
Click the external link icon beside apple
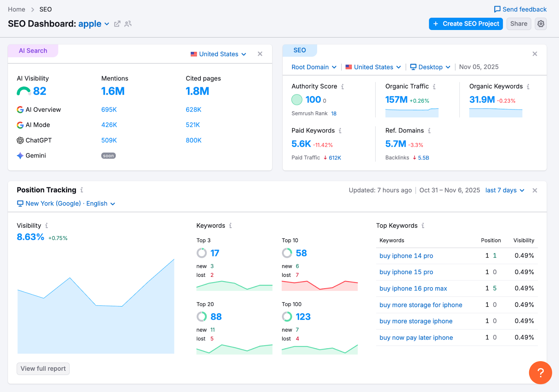coord(117,24)
